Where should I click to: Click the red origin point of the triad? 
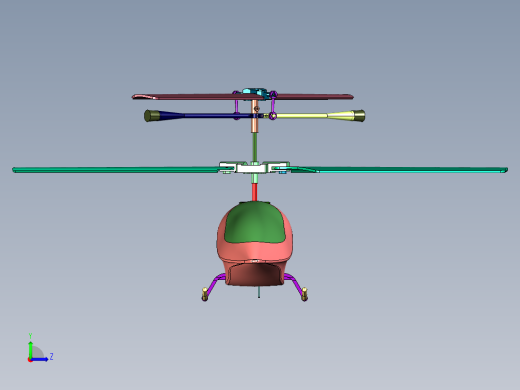coord(30,360)
